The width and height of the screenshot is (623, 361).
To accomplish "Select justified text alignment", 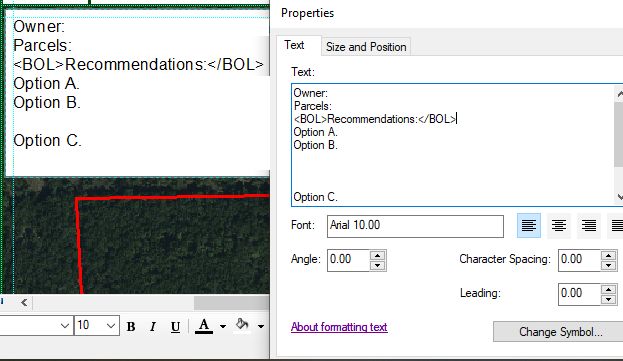I will click(616, 226).
